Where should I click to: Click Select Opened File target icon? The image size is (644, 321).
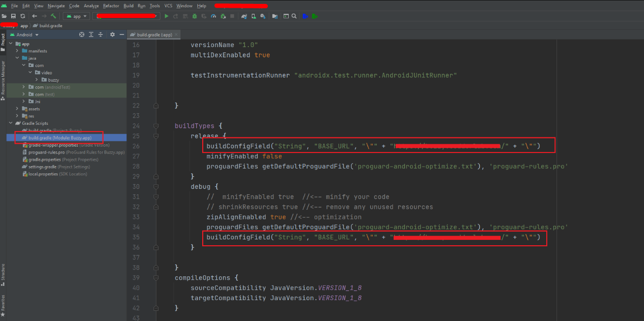pyautogui.click(x=82, y=34)
